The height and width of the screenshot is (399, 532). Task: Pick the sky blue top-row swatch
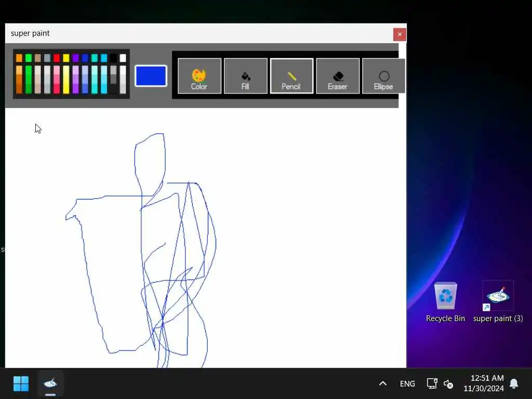coord(104,58)
